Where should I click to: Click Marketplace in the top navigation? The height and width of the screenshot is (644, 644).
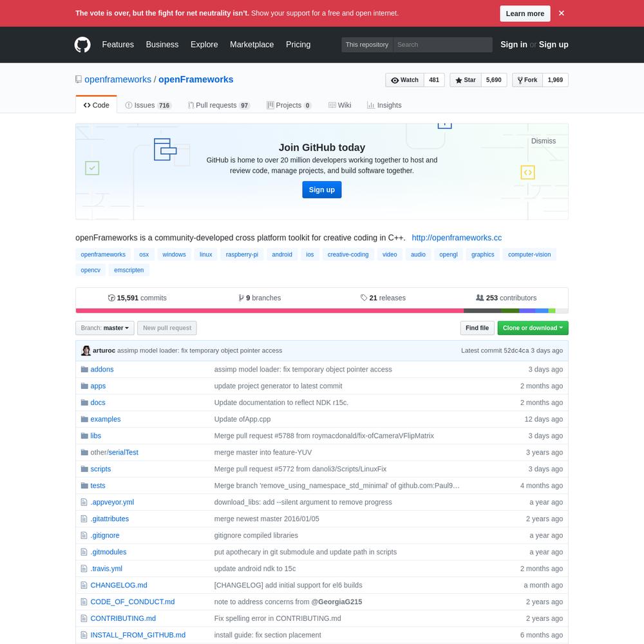coord(252,44)
